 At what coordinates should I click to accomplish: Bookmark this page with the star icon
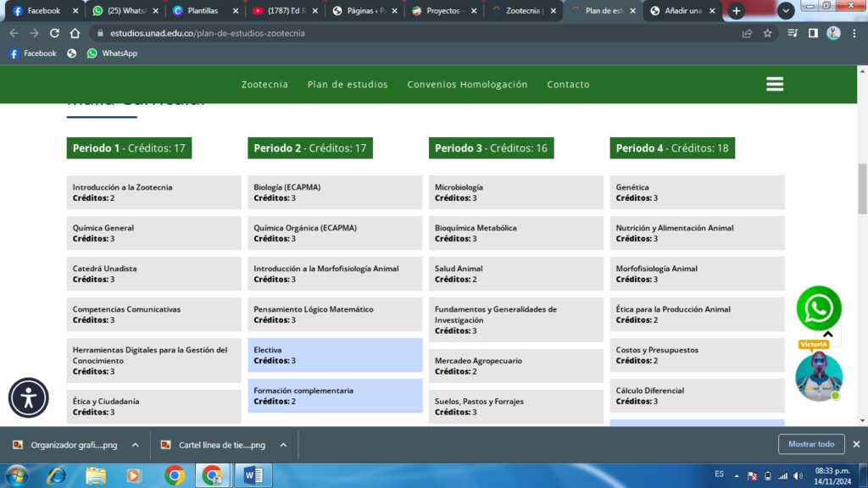pos(767,33)
